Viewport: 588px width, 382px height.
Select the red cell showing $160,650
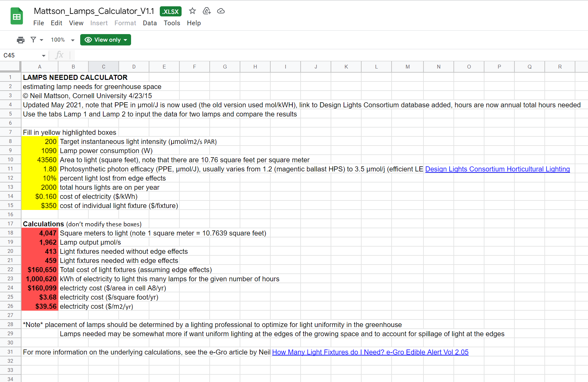pyautogui.click(x=40, y=270)
